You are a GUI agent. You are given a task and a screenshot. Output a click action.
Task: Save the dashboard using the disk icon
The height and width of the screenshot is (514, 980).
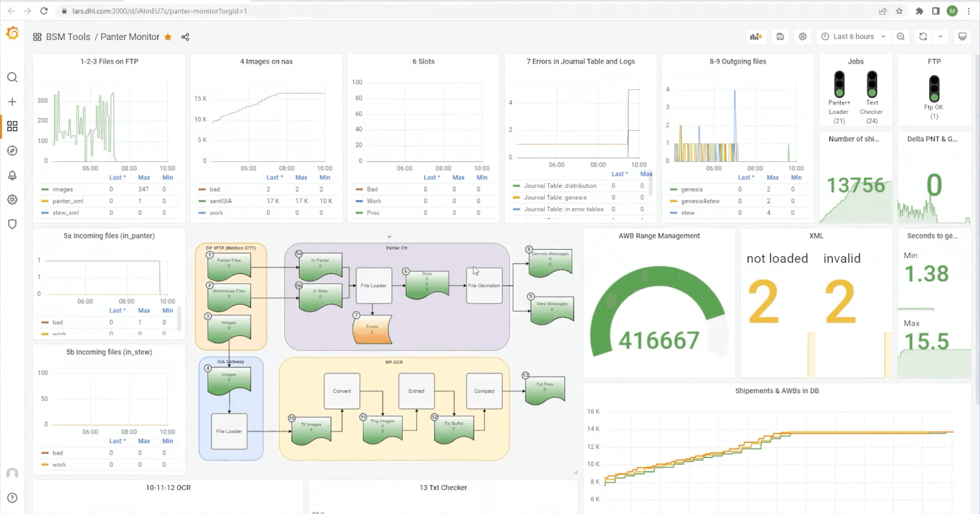pyautogui.click(x=780, y=36)
